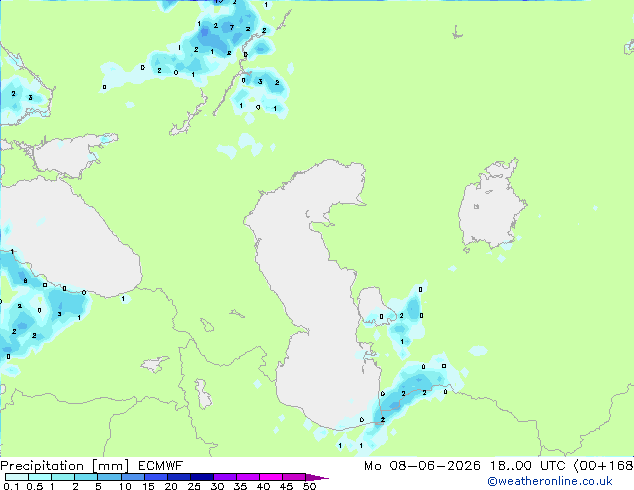Select the 15–20 mm legend swatch
The width and height of the screenshot is (634, 490).
[155, 477]
